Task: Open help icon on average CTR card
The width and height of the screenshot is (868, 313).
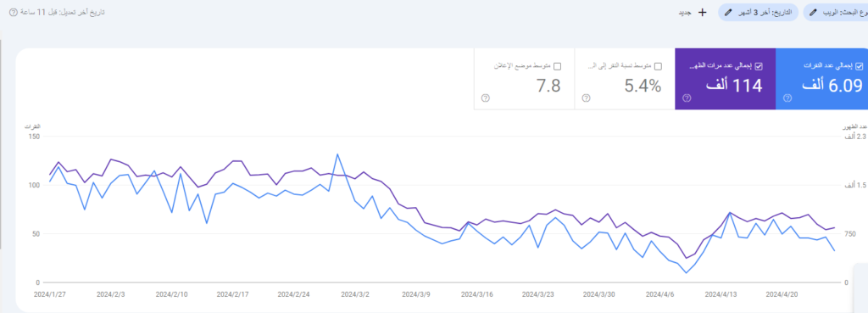Action: click(586, 98)
